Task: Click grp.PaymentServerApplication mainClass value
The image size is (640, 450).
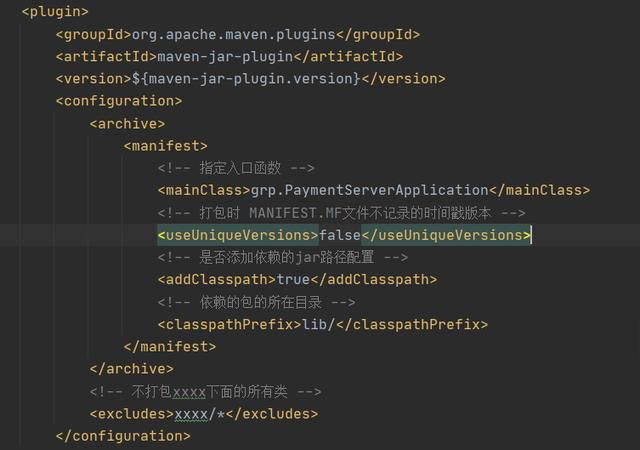Action: coord(369,190)
